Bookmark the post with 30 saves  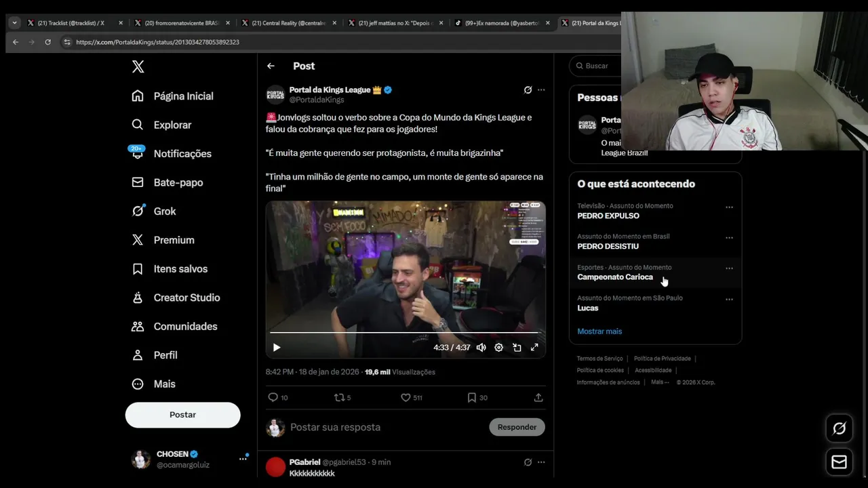tap(477, 398)
